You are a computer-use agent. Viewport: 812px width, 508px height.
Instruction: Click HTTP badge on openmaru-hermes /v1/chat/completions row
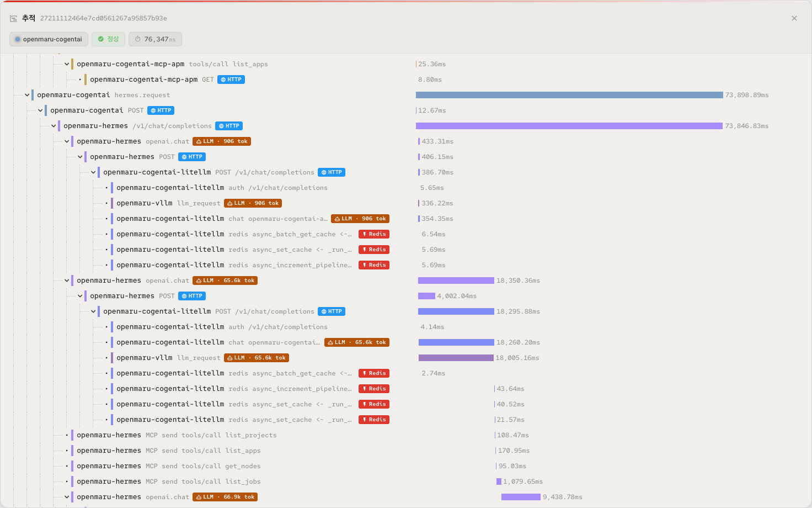[229, 126]
